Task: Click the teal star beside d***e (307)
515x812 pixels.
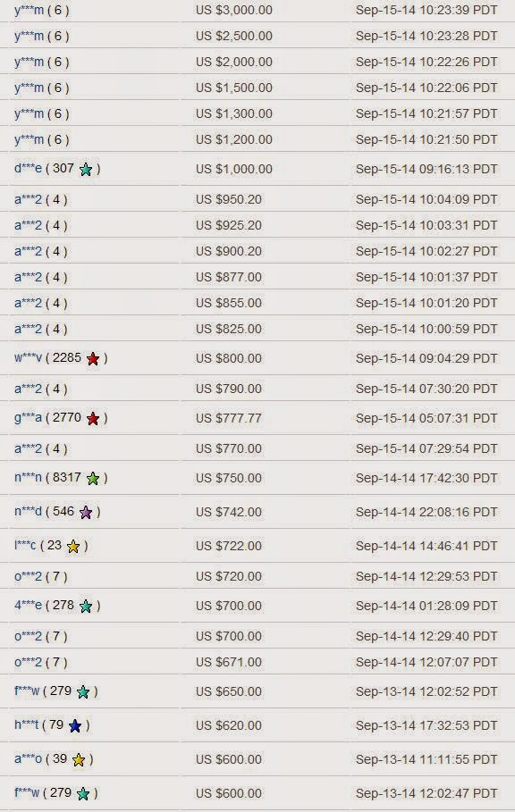Action: pos(86,170)
